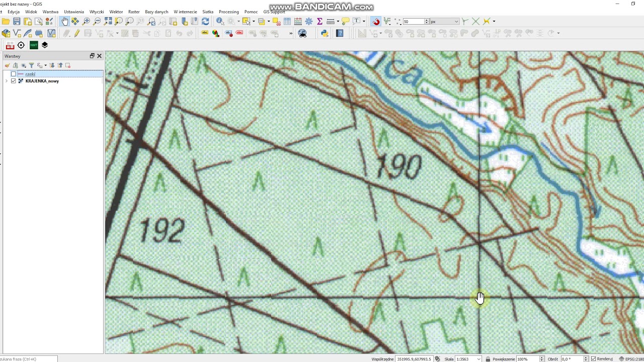Select the Pan Map hand tool
Viewport: 644px width, 362px height.
(65, 21)
